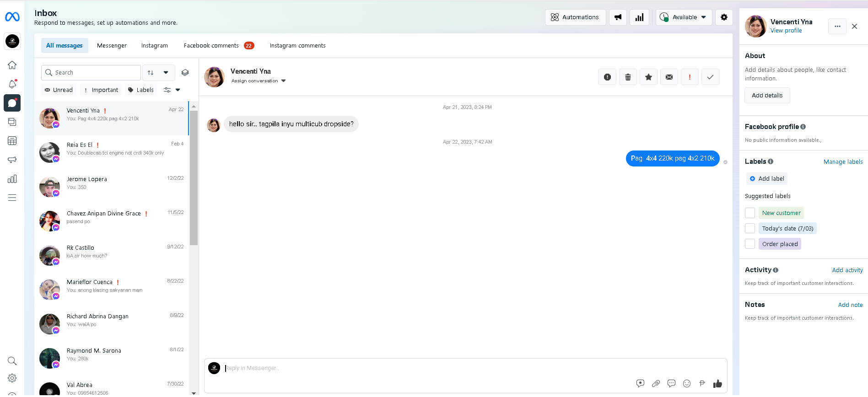The width and height of the screenshot is (868, 397).
Task: Open the sort order dropdown arrow
Action: pos(166,73)
